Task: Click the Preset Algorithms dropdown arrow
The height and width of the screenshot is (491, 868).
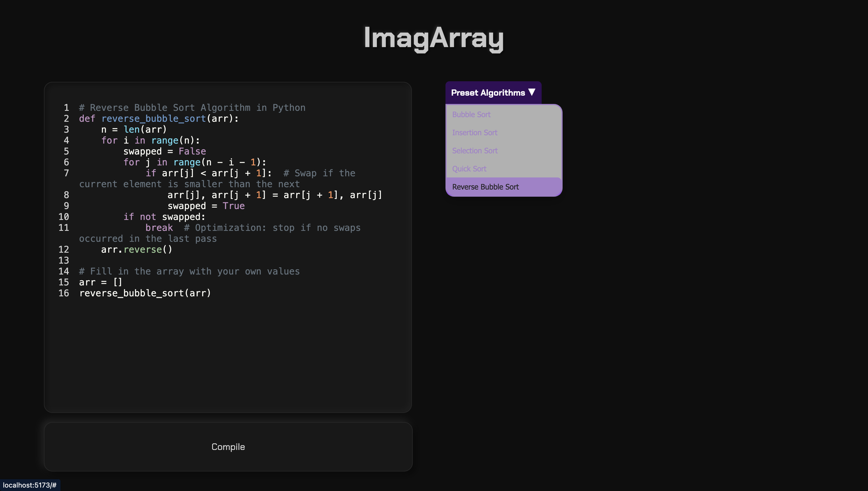Action: pyautogui.click(x=532, y=92)
